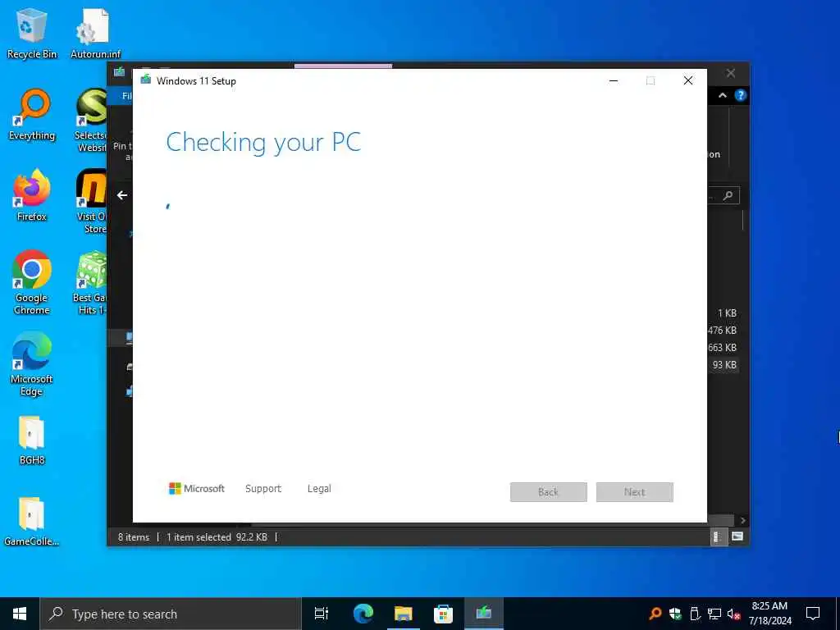This screenshot has height=630, width=840.
Task: Click the File Explorer search magnifier
Action: (x=728, y=196)
